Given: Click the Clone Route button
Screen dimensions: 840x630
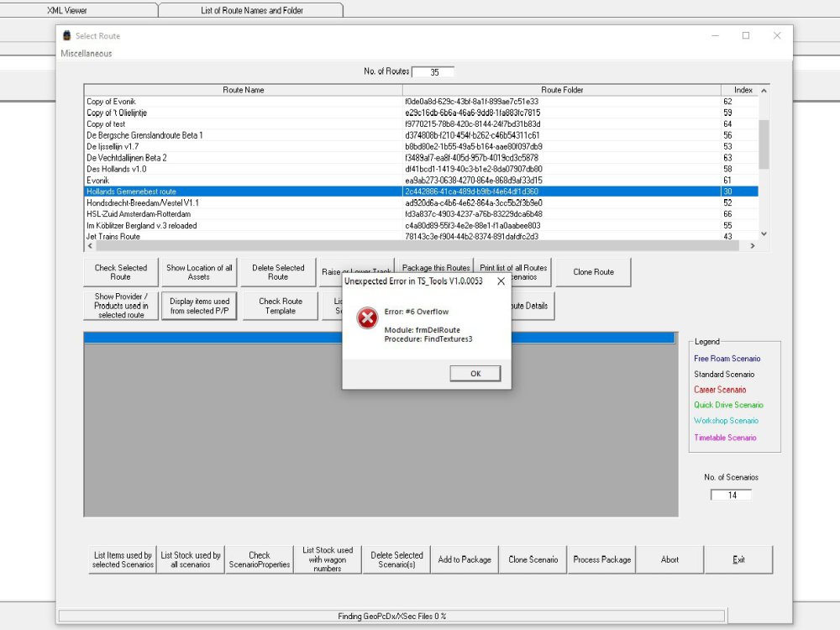Looking at the screenshot, I should (x=593, y=272).
